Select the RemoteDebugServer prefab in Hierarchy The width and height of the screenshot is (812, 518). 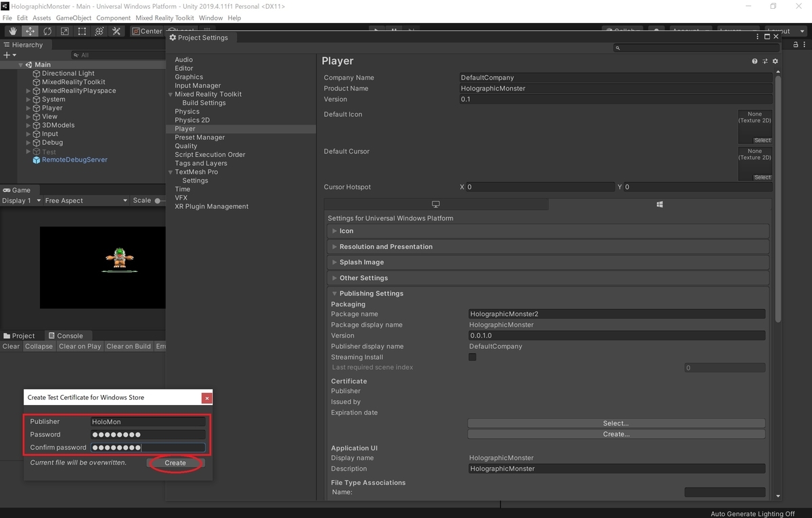coord(74,160)
